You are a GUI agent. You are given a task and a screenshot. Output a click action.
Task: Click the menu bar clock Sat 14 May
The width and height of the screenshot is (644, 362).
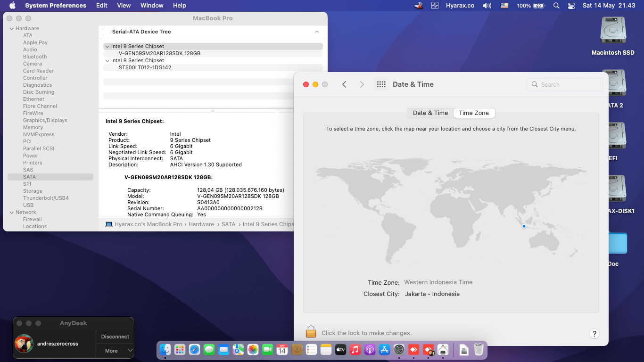(x=609, y=6)
